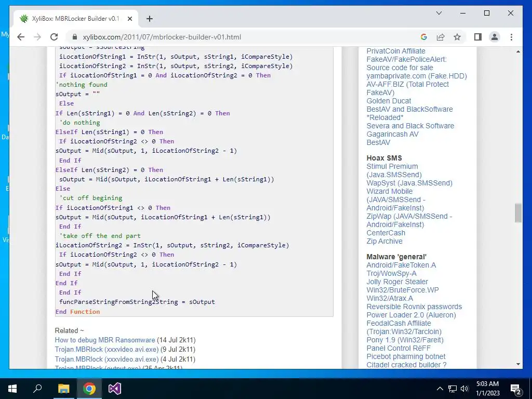Image resolution: width=532 pixels, height=399 pixels.
Task: Open How to debug MBR Ransomware link
Action: coord(105,340)
